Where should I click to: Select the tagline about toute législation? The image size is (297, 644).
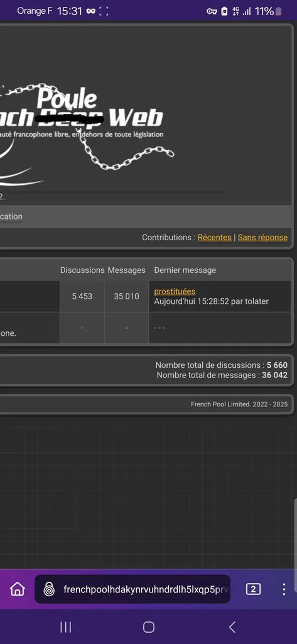pyautogui.click(x=82, y=135)
